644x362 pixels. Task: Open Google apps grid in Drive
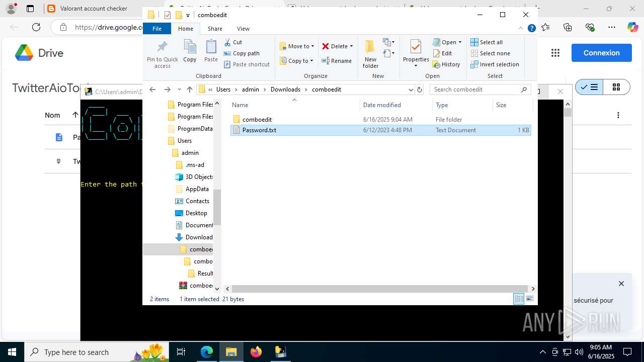point(555,53)
